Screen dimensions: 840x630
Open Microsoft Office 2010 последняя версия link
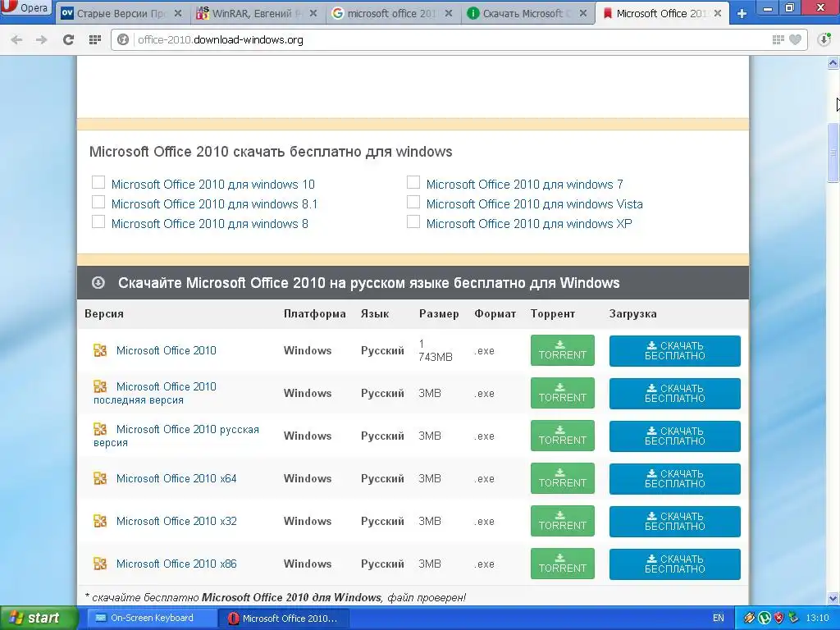[x=155, y=393]
